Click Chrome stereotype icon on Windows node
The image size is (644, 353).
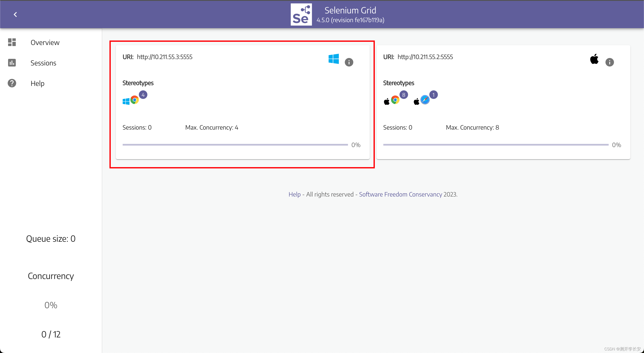point(135,100)
